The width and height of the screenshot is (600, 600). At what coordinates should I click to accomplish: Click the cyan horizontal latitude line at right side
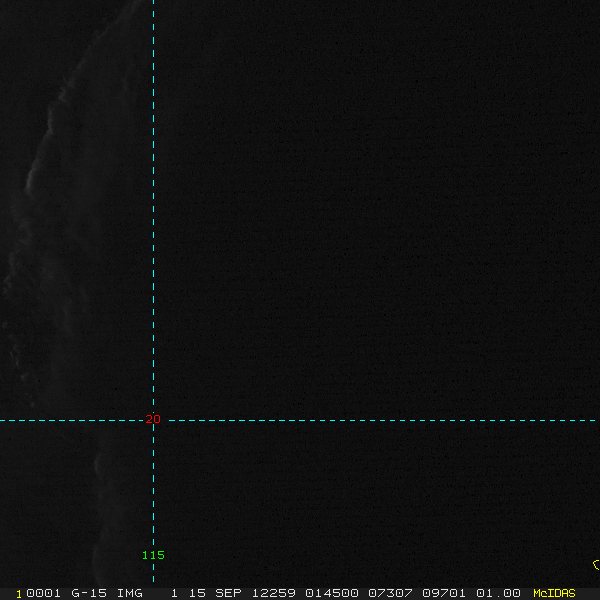pos(497,420)
